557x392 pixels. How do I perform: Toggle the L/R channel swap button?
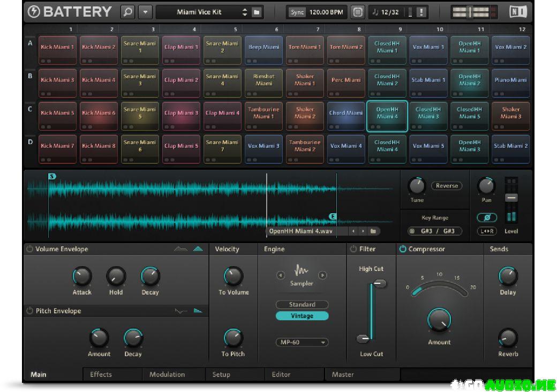coord(487,231)
